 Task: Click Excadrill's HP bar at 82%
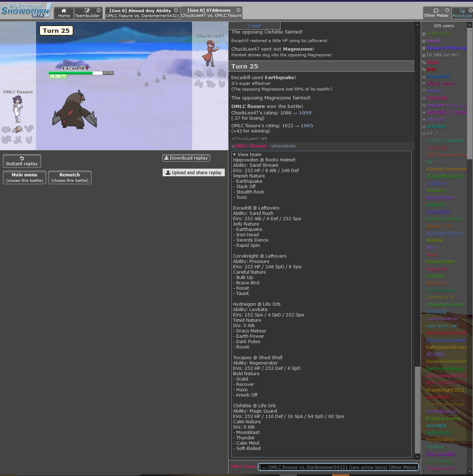point(81,73)
